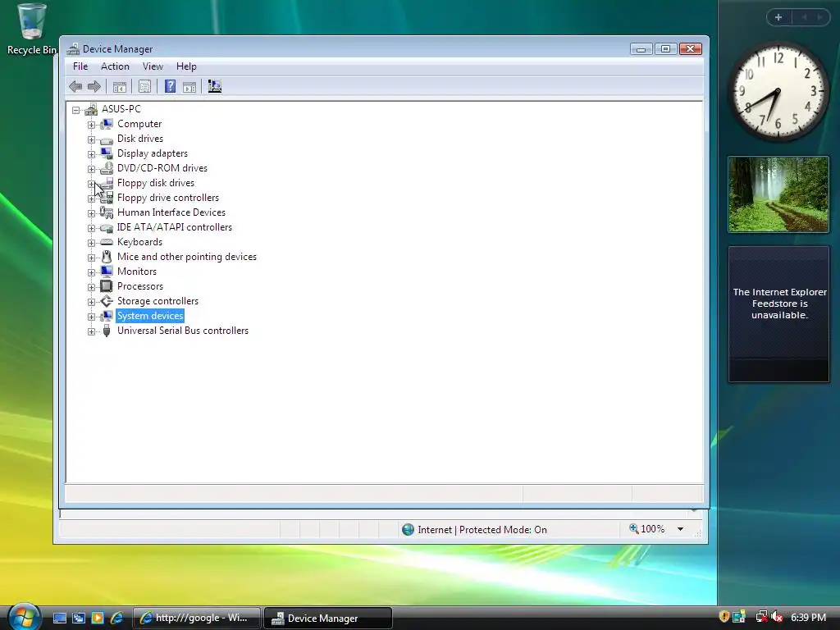Image resolution: width=840 pixels, height=630 pixels.
Task: Click the security shield tray icon
Action: pos(724,617)
